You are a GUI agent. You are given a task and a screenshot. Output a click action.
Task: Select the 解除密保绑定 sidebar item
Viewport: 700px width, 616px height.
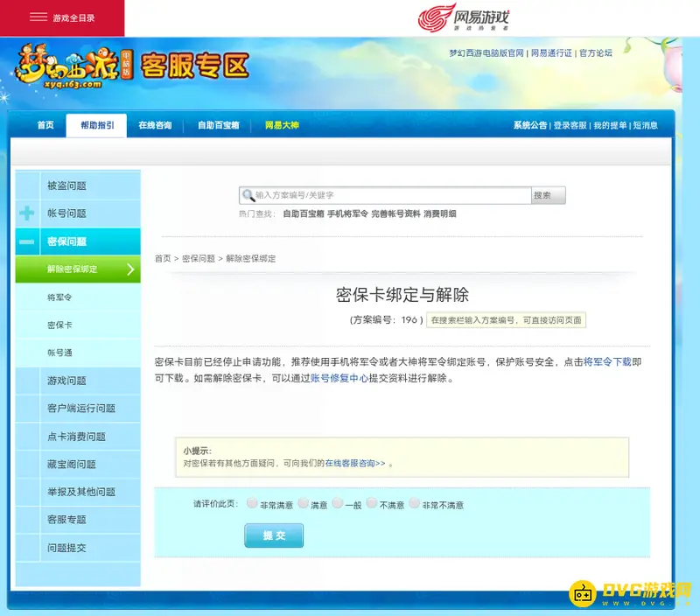[78, 269]
